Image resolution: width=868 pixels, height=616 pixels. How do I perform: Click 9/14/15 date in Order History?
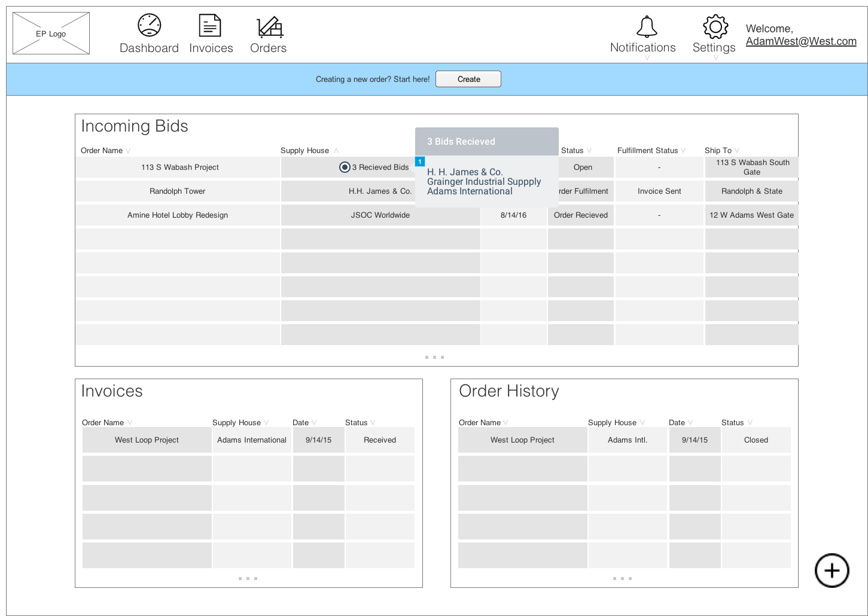click(695, 440)
